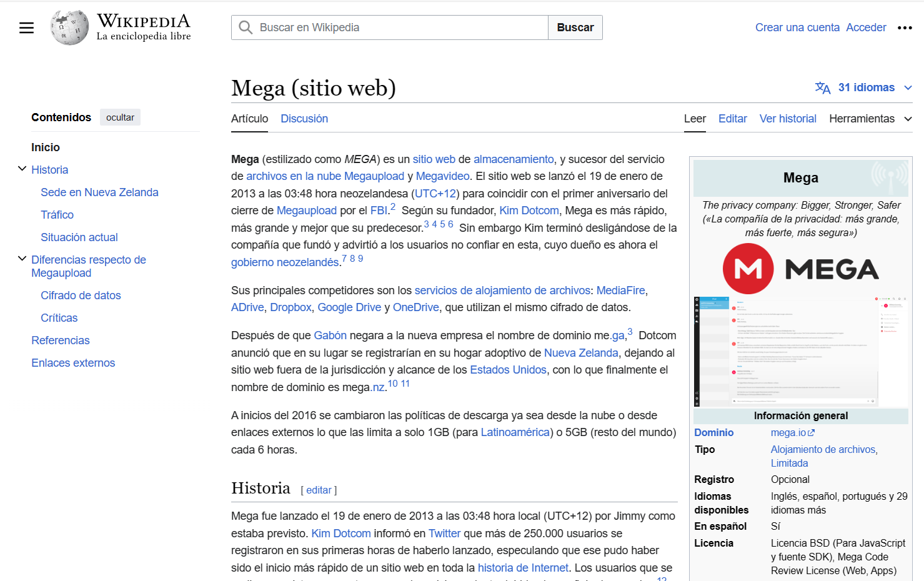Open the MediaFire link
924x581 pixels.
[x=620, y=290]
